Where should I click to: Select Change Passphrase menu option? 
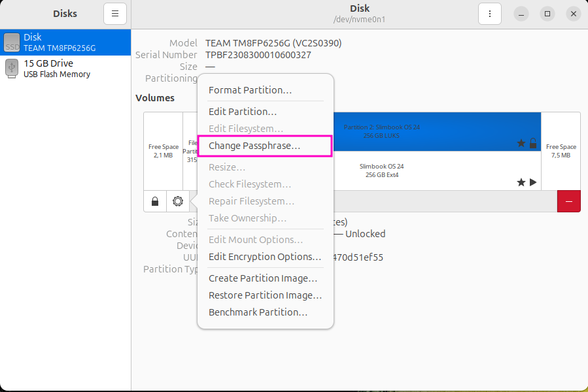254,146
